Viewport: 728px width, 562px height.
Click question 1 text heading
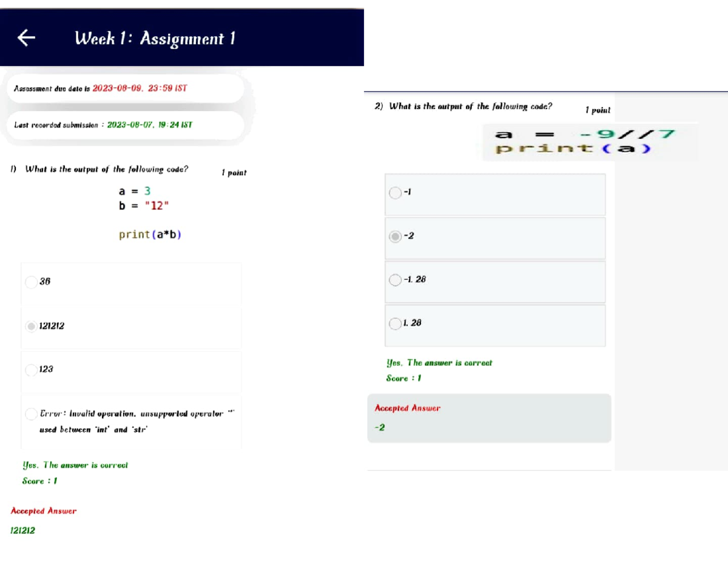[x=100, y=170]
